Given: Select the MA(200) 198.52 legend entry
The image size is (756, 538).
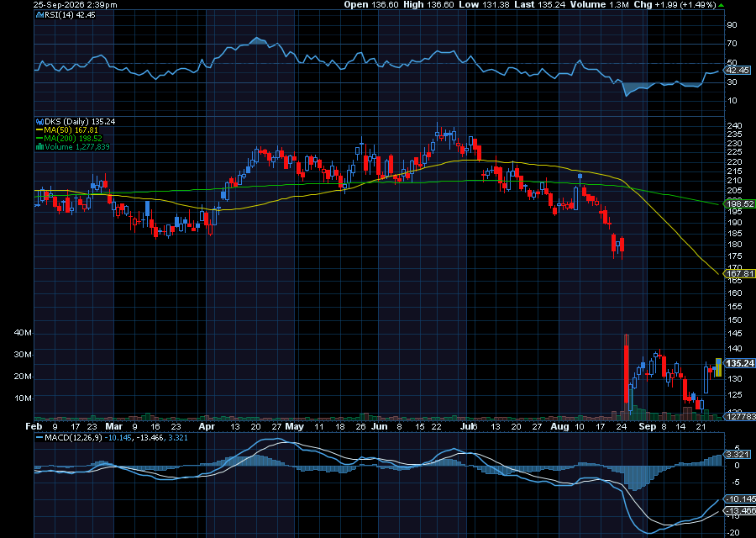Looking at the screenshot, I should (73, 139).
